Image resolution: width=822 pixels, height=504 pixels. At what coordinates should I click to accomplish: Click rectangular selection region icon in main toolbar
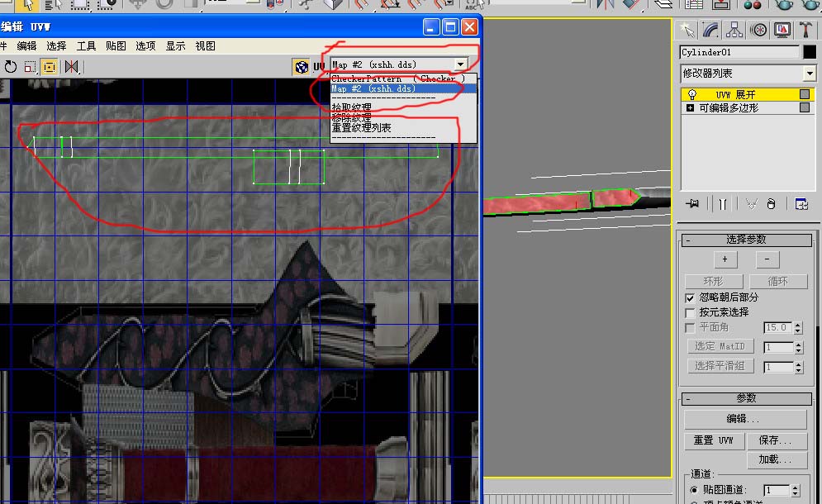click(x=79, y=5)
